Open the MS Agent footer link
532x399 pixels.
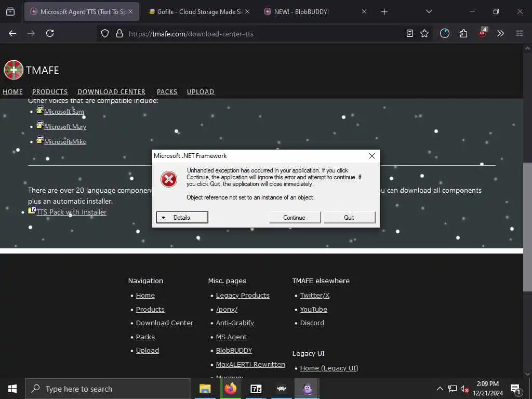[231, 337]
